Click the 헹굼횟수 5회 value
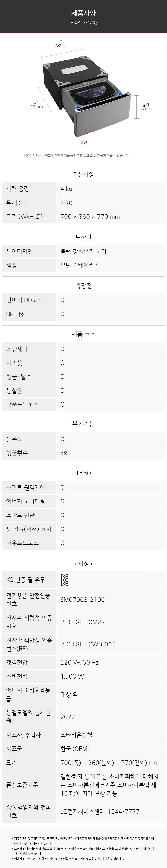The image size is (167, 868). click(65, 453)
